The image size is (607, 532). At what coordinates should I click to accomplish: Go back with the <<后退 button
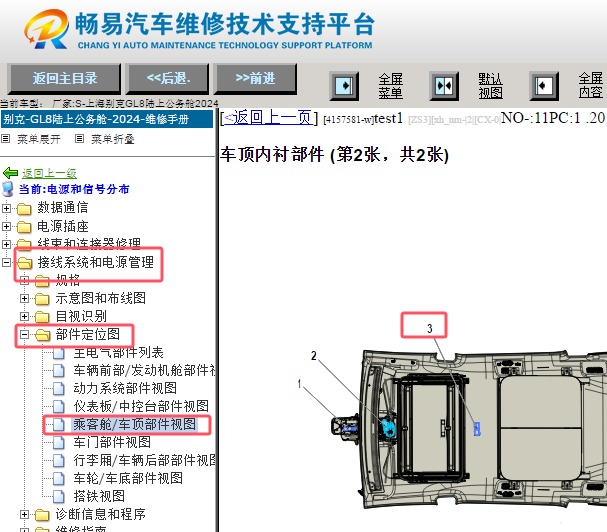(x=168, y=79)
